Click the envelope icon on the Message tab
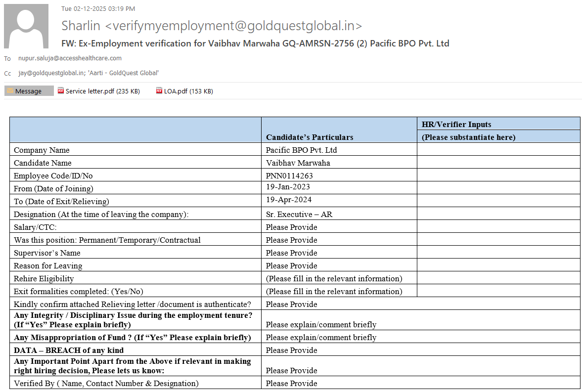Image resolution: width=582 pixels, height=392 pixels. click(10, 91)
